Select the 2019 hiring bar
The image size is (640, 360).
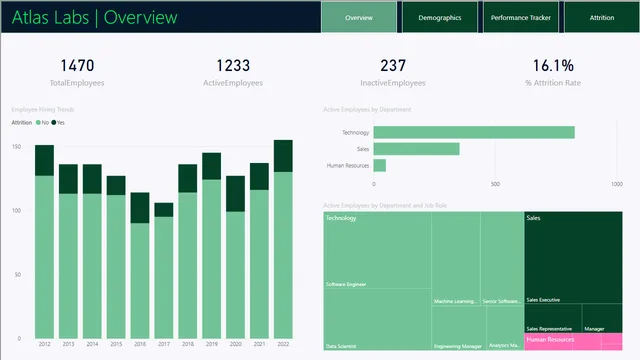211,246
